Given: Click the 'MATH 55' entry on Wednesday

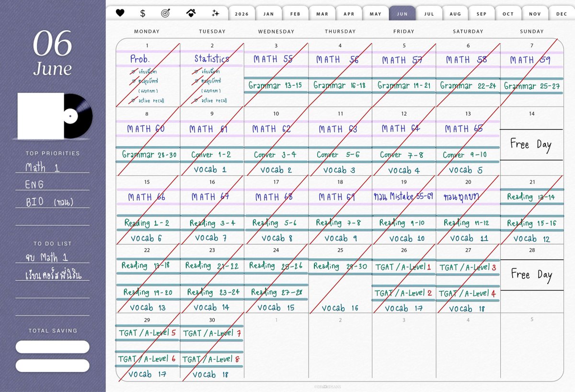Looking at the screenshot, I should 273,59.
